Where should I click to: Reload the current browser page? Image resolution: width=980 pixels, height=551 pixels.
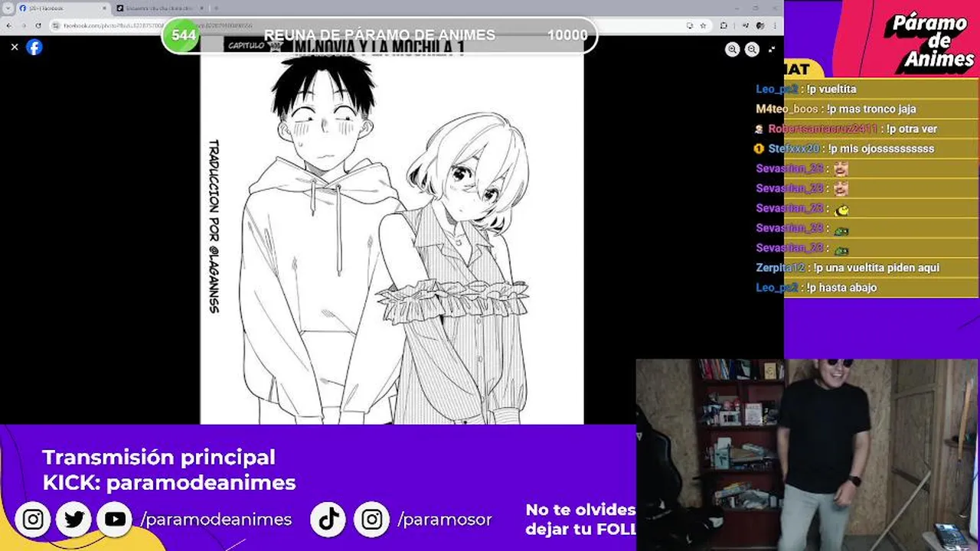pos(38,25)
